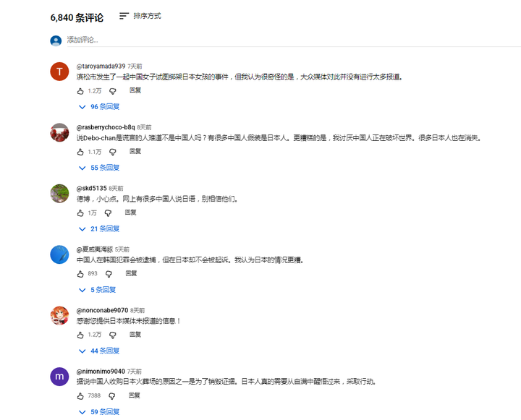Open the purple 'm' avatar of @nimonimo9040
Image resolution: width=521 pixels, height=420 pixels.
(59, 377)
